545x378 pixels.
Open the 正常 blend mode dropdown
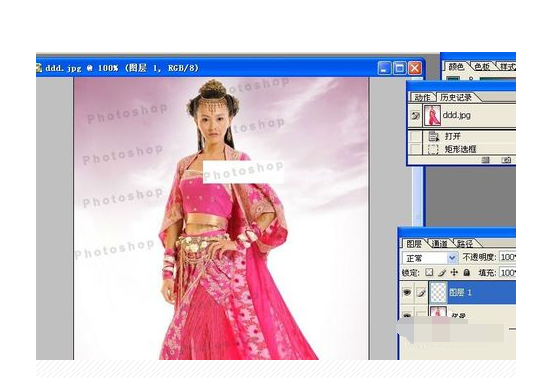[x=430, y=258]
